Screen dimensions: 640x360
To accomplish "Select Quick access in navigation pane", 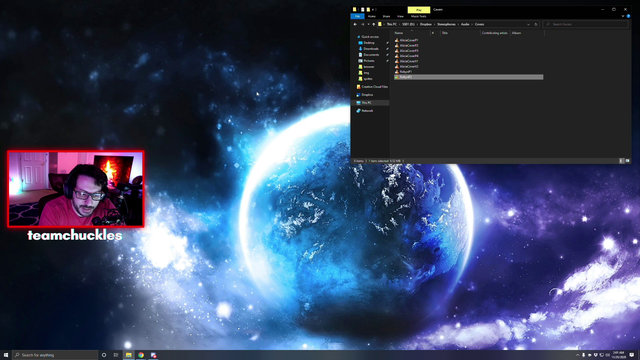I will [369, 37].
